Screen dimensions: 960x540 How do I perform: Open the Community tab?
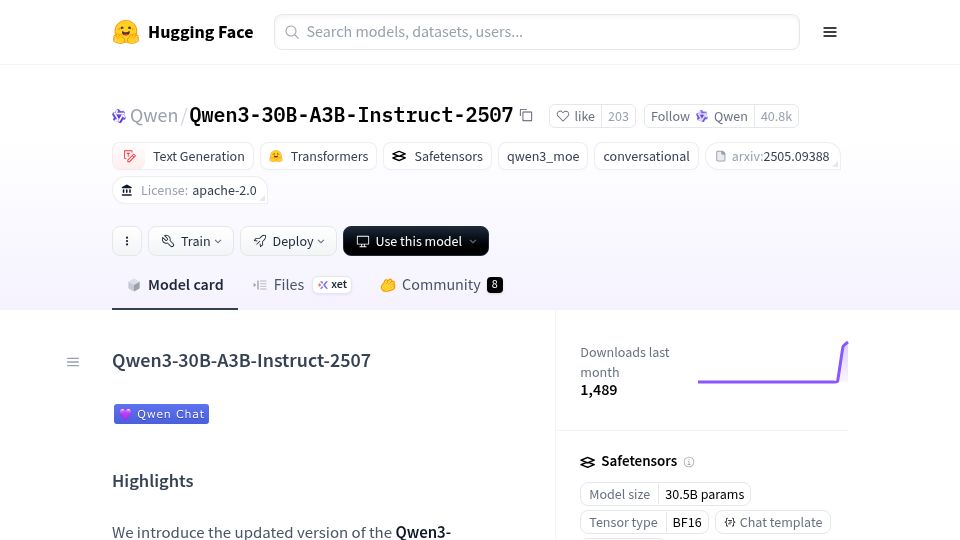point(441,285)
